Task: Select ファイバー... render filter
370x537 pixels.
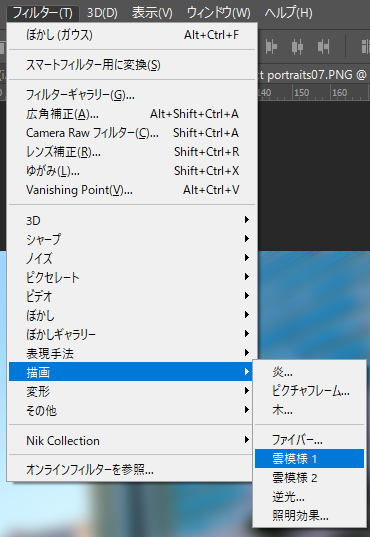Action: pyautogui.click(x=309, y=440)
